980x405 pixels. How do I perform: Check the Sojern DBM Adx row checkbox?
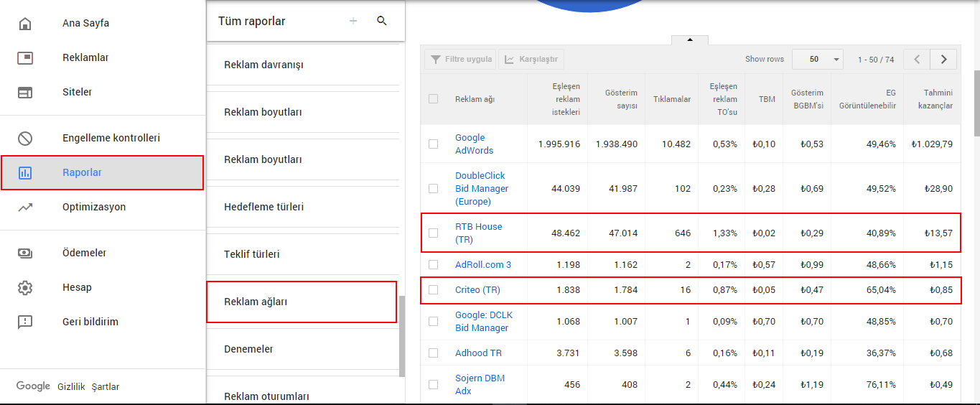point(433,384)
